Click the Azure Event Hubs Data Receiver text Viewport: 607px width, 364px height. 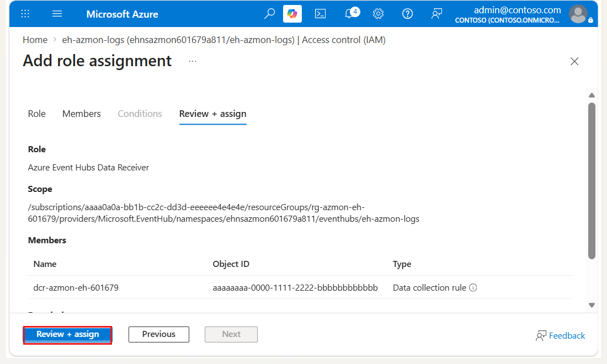[x=88, y=168]
